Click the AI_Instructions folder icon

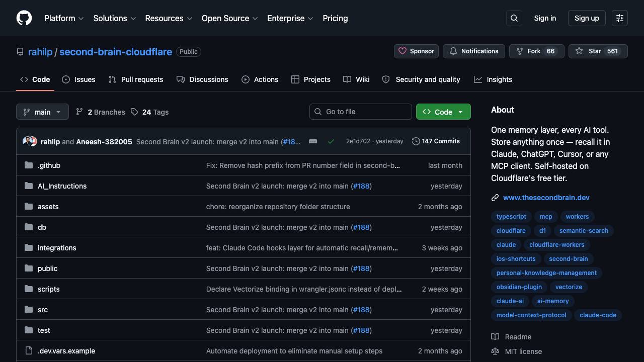pos(29,186)
